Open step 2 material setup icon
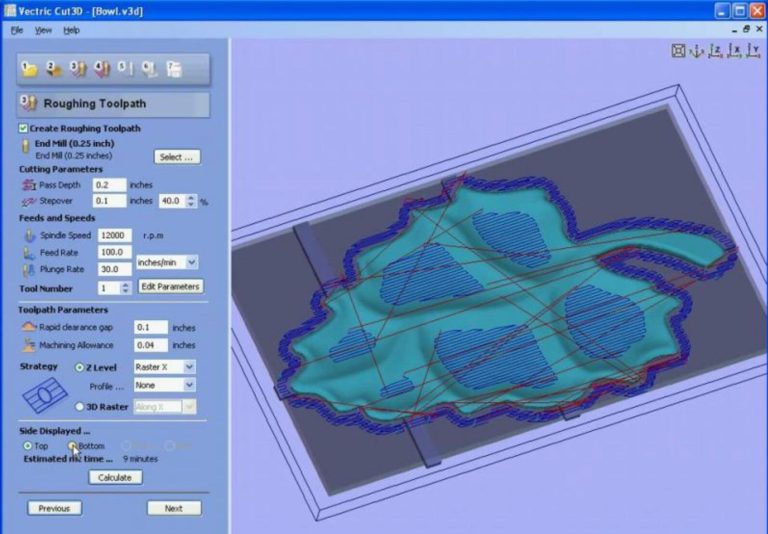This screenshot has width=768, height=534. click(53, 69)
